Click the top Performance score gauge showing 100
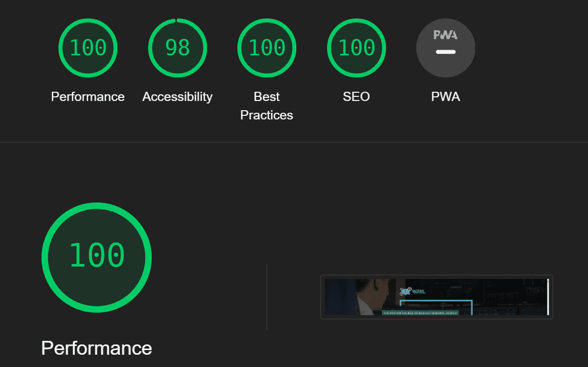Viewport: 588px width, 367px height. [x=88, y=48]
